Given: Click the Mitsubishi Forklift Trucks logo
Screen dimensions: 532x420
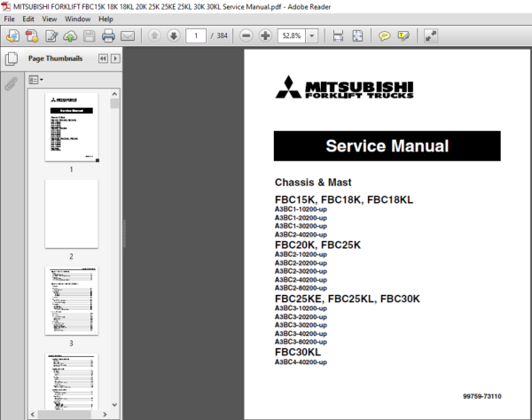Looking at the screenshot, I should (x=344, y=87).
